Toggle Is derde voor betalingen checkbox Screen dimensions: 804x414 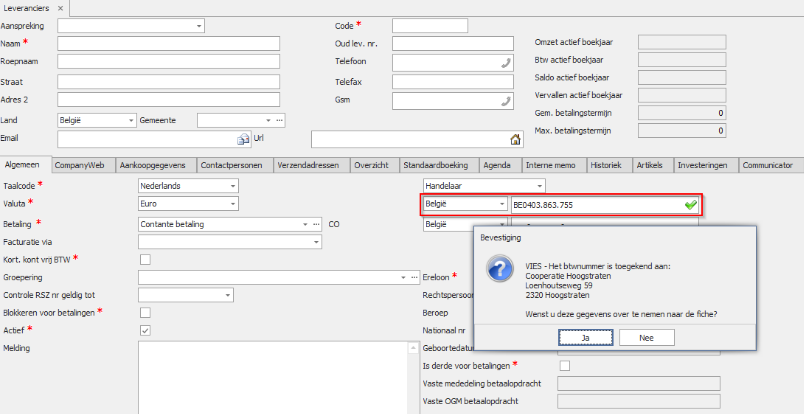coord(565,366)
